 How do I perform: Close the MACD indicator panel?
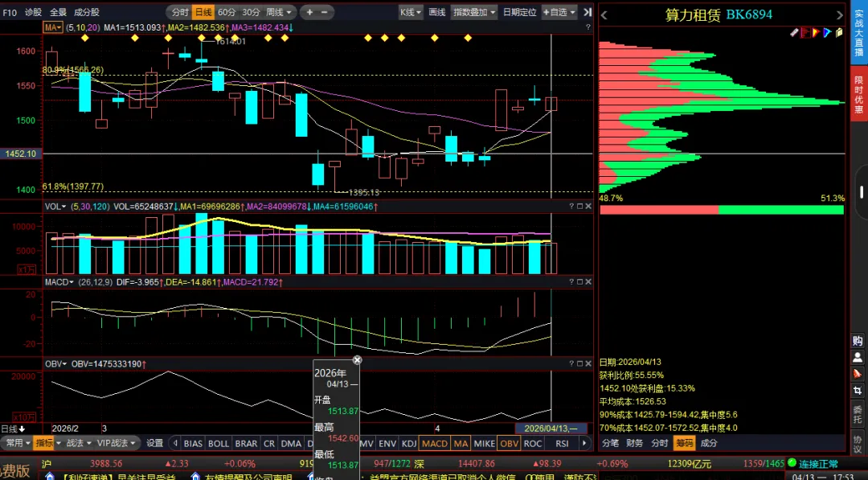point(588,281)
